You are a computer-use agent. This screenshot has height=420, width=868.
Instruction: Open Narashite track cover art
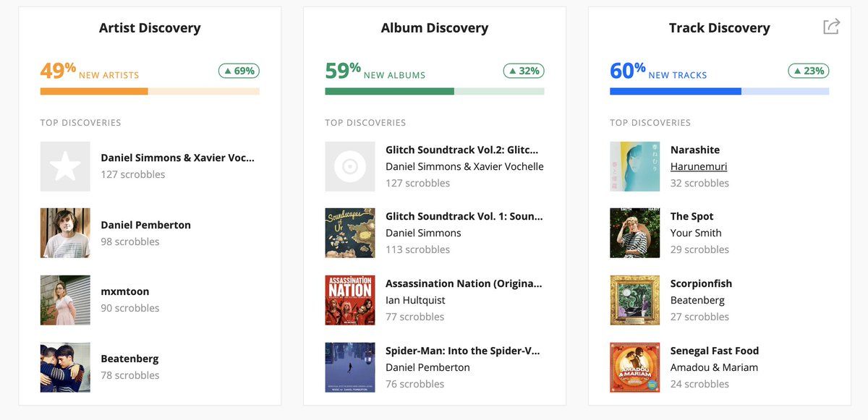(x=635, y=166)
